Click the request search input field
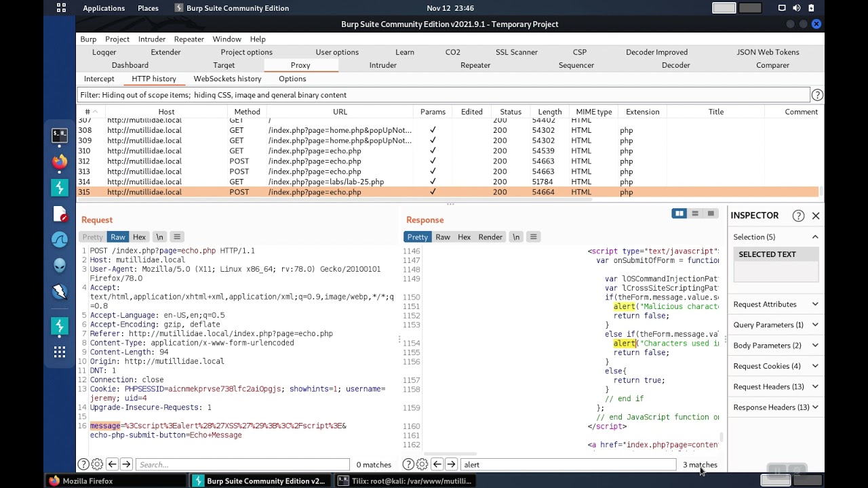This screenshot has height=488, width=868. coord(243,464)
